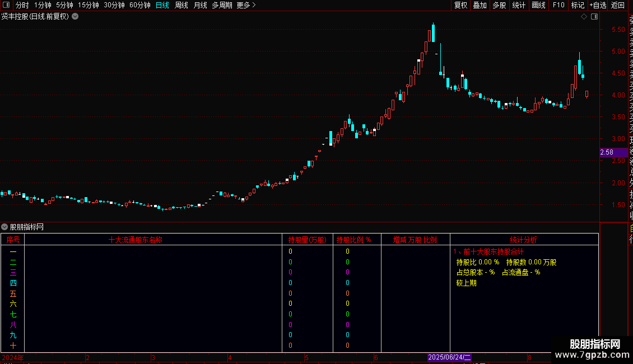Toggle the panel layout icon at chart top-right

pyautogui.click(x=594, y=17)
